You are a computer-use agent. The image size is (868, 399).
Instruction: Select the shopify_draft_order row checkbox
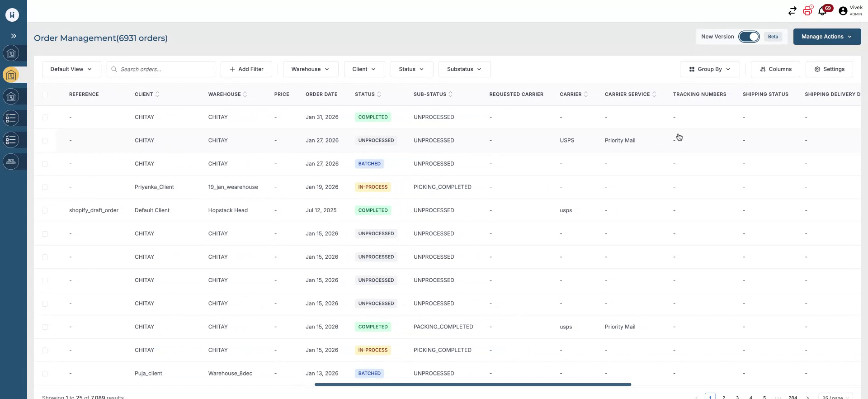[45, 210]
